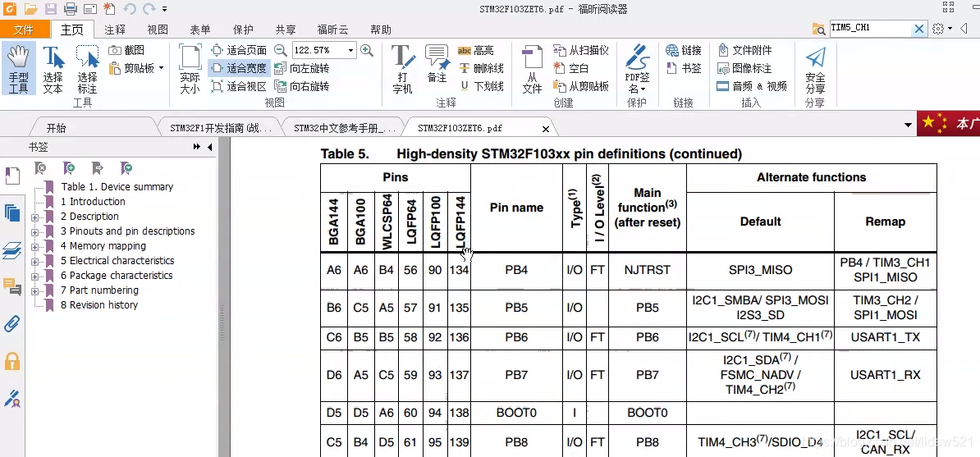
Task: Collapse the bookmarks panel with arrow
Action: pyautogui.click(x=210, y=147)
